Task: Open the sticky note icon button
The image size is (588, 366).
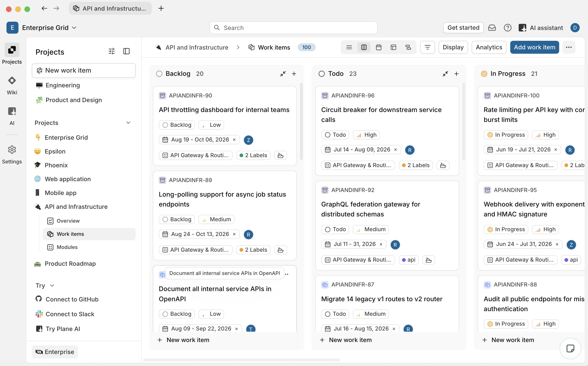Action: pos(570,348)
